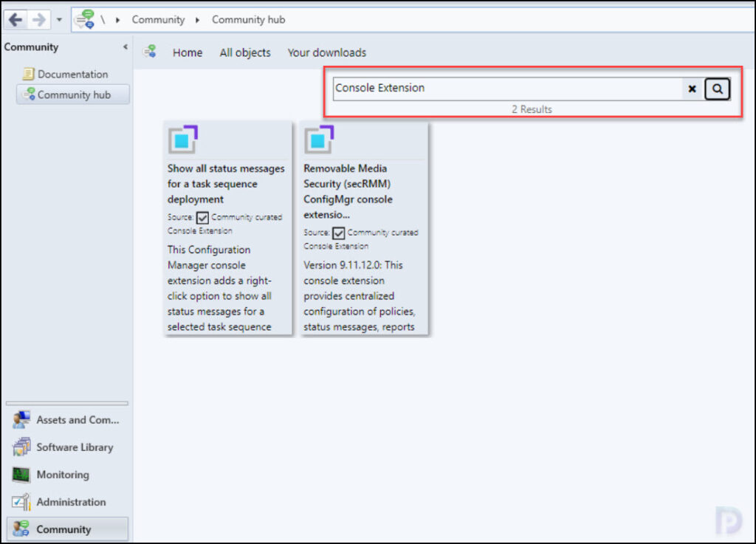This screenshot has height=544, width=756.
Task: Click the Community icon in address bar
Action: [x=85, y=19]
